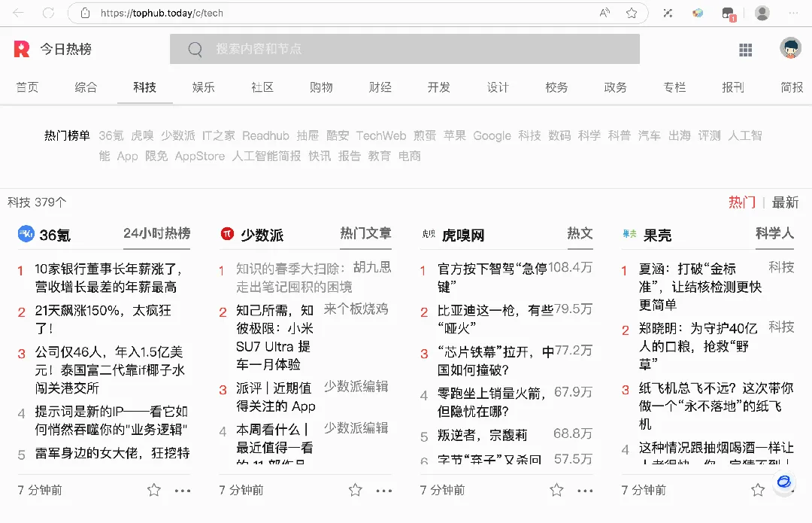Open 派评 近期值得关注的 App article

(x=275, y=397)
